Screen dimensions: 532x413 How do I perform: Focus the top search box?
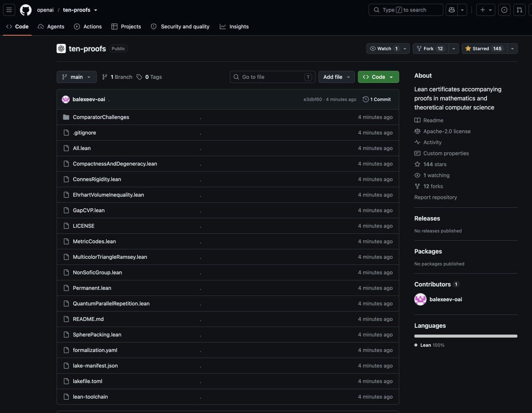click(406, 10)
